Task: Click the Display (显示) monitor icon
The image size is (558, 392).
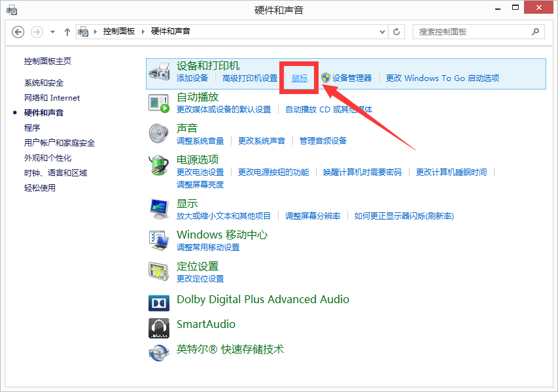Action: pyautogui.click(x=159, y=209)
